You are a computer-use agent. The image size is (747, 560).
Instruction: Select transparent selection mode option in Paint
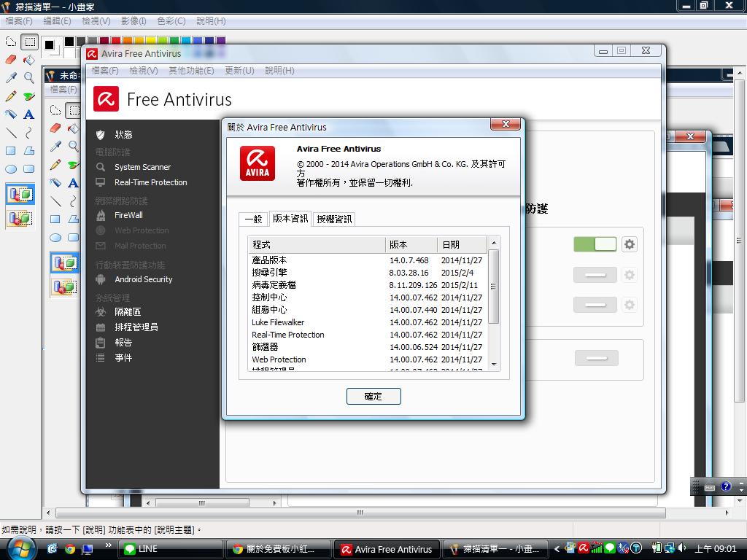pyautogui.click(x=20, y=219)
